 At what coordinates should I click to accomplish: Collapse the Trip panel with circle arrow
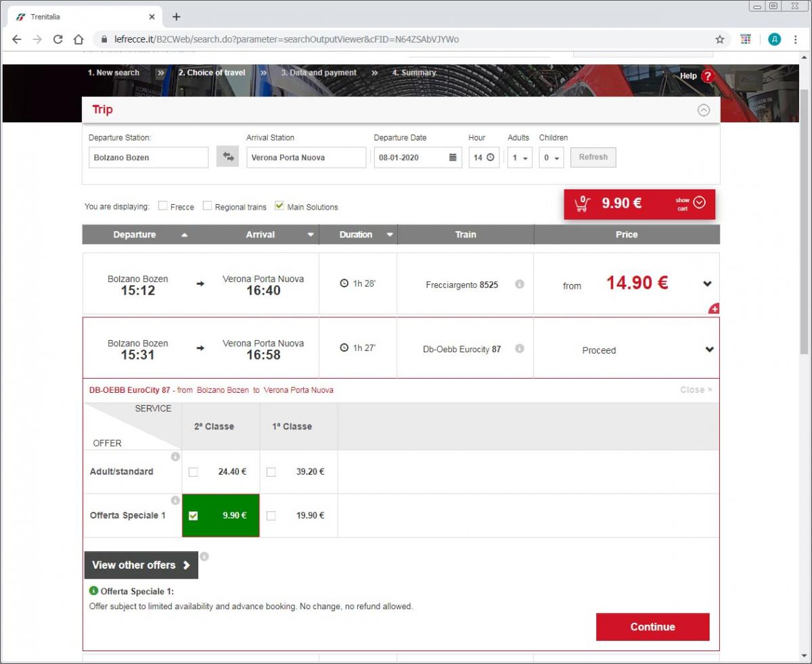tap(704, 110)
